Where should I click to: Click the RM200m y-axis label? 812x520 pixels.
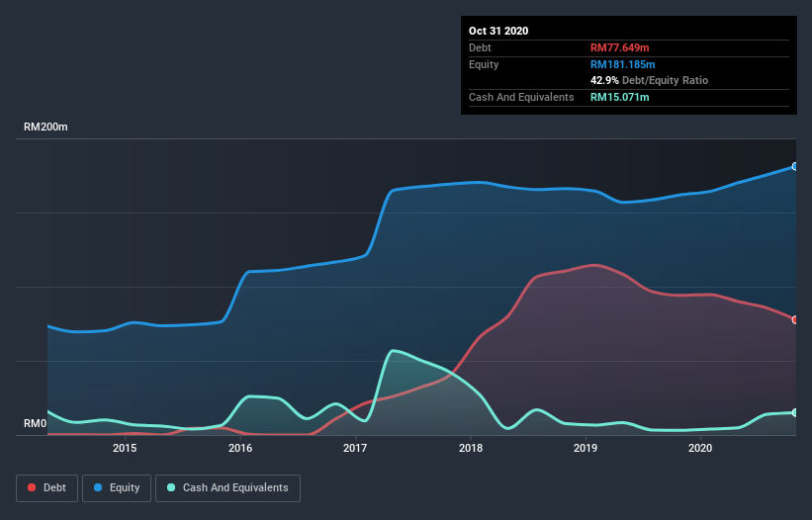[x=45, y=127]
